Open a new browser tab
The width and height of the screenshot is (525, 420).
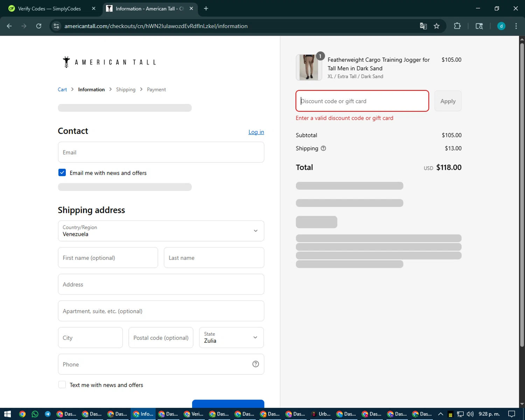point(206,8)
